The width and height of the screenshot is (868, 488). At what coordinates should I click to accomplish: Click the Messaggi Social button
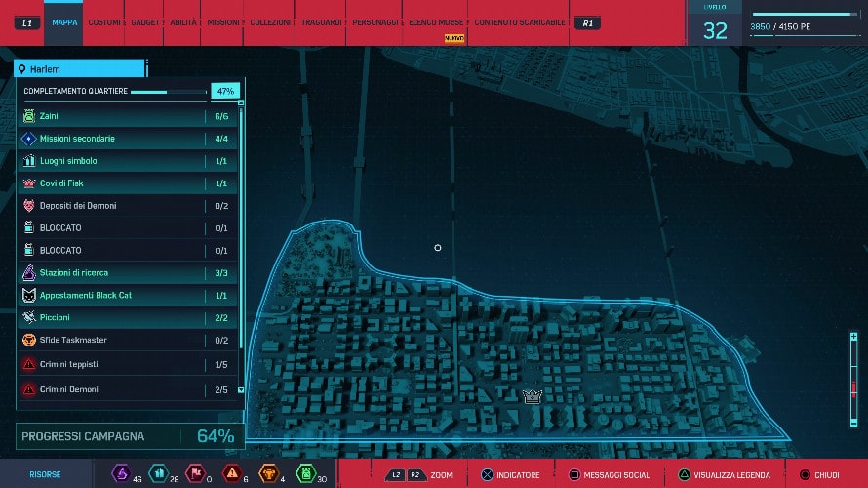pos(609,475)
